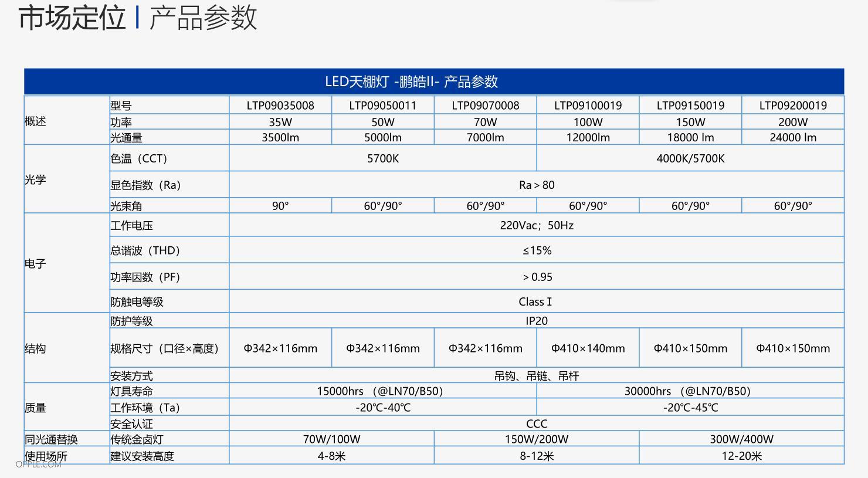Select the 同光通替换 category label
The height and width of the screenshot is (478, 868).
(52, 439)
